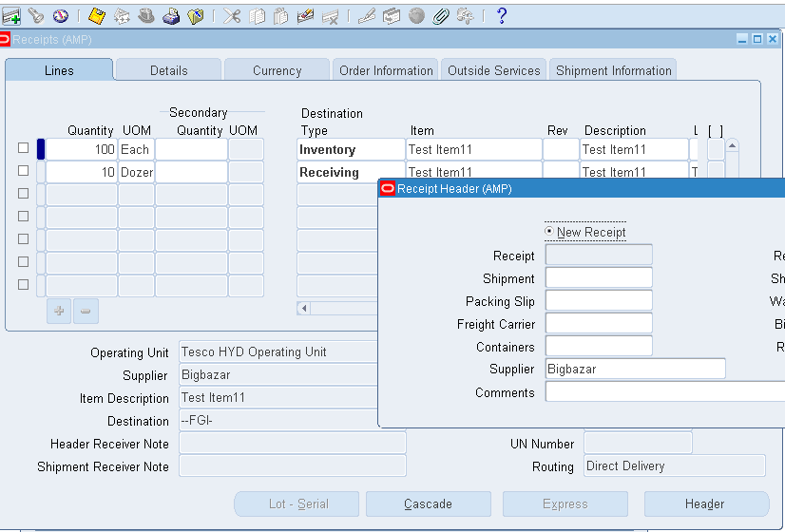Tick the checkbox for the 100 Each line
Viewport: 785px width, 532px height.
point(23,147)
